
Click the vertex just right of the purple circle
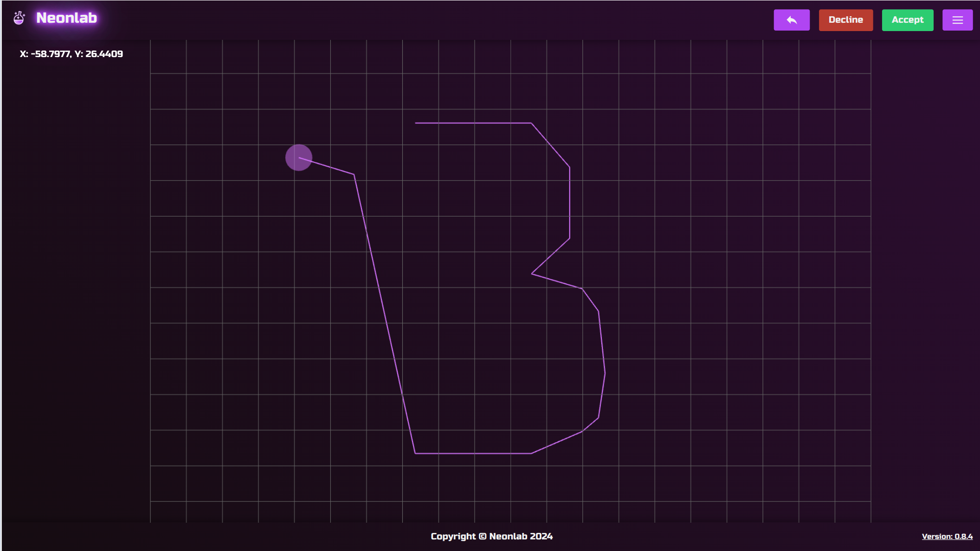tap(354, 174)
